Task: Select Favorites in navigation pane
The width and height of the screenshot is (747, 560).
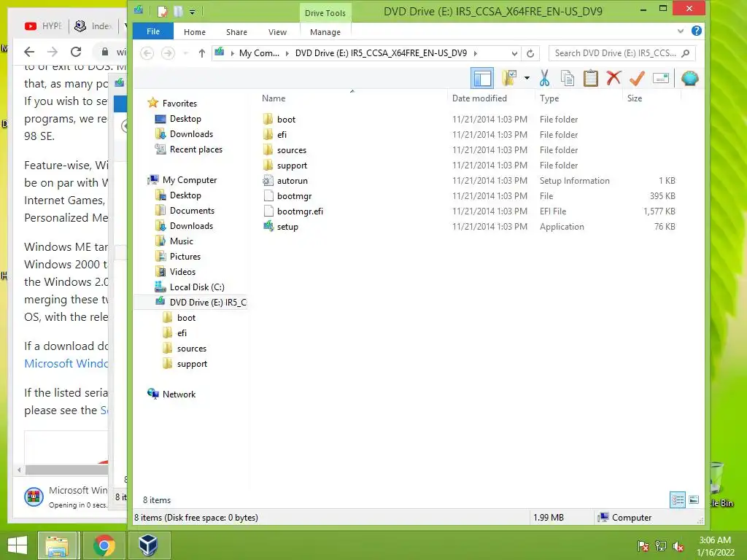Action: click(179, 104)
